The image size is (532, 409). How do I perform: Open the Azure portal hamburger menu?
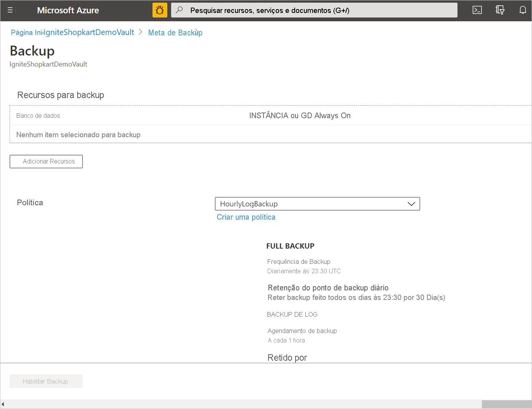click(x=10, y=10)
